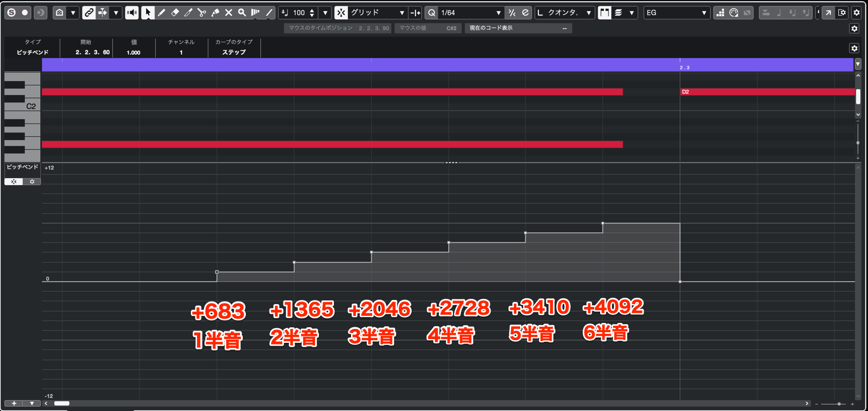Select the Object Selection arrow tool
The width and height of the screenshot is (868, 411).
pos(148,12)
